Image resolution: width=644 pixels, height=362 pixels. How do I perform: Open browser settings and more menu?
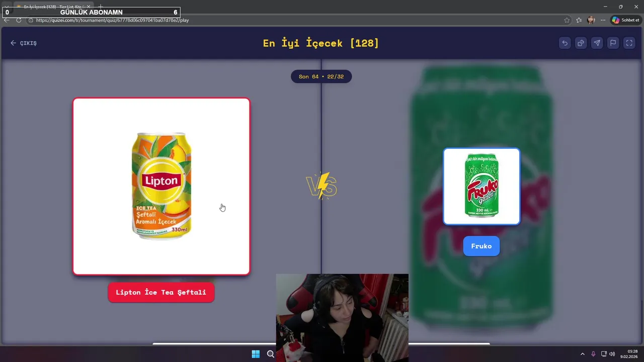(603, 20)
